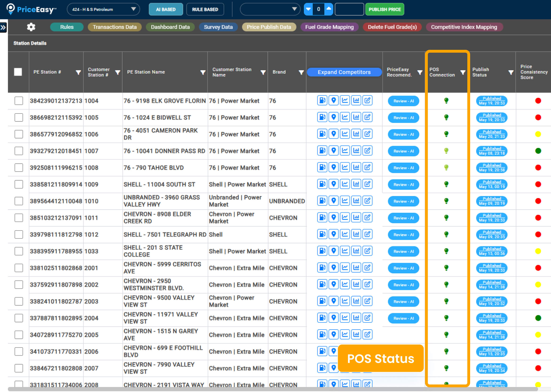Click Review - AI for station 1008
Image resolution: width=551 pixels, height=392 pixels.
tap(403, 168)
